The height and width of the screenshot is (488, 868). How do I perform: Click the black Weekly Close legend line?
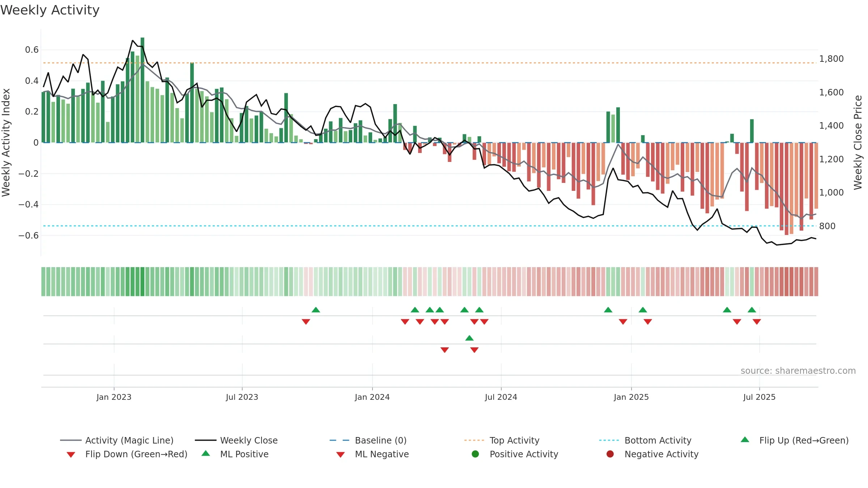205,440
